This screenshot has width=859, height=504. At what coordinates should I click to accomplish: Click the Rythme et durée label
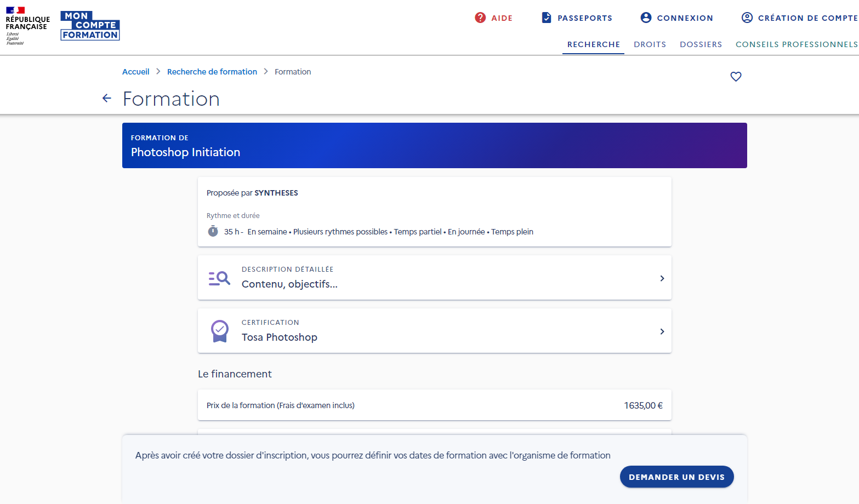pyautogui.click(x=233, y=216)
